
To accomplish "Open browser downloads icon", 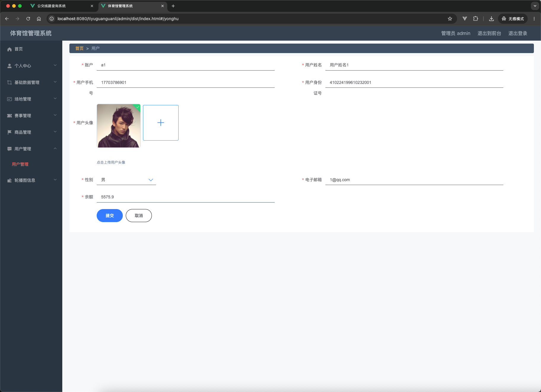I will tap(491, 19).
